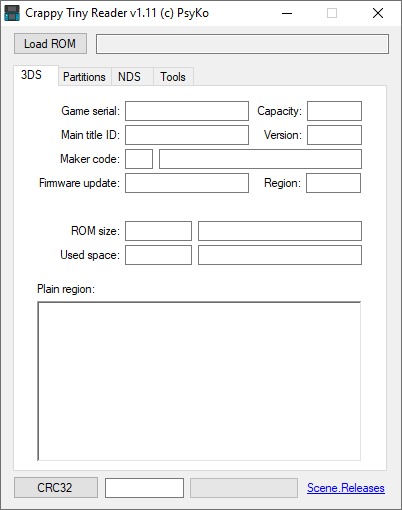Close the Crappy Tiny Reader window

click(378, 13)
